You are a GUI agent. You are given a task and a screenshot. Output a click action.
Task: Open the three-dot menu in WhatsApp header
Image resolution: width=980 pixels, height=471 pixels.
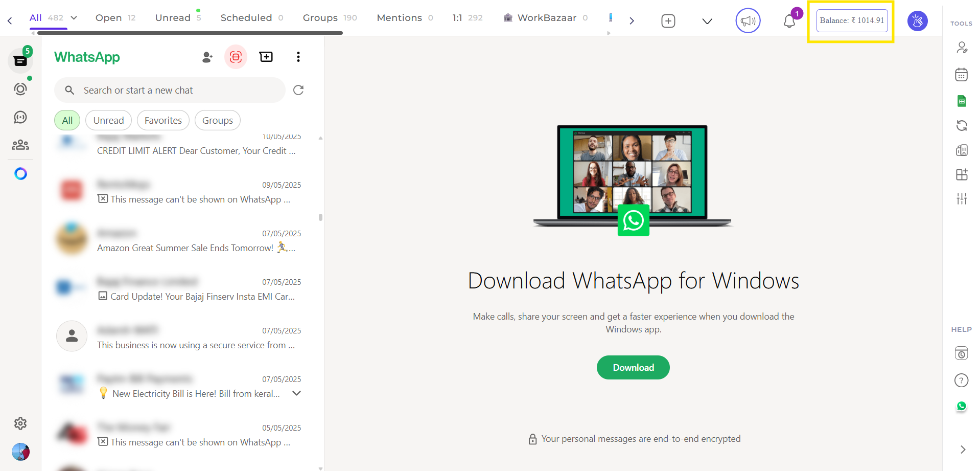(298, 57)
